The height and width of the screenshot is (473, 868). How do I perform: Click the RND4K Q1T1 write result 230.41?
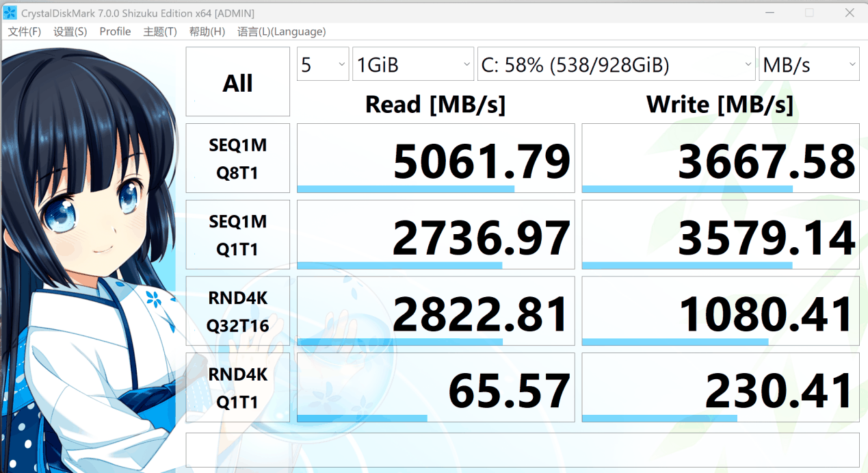coord(720,388)
